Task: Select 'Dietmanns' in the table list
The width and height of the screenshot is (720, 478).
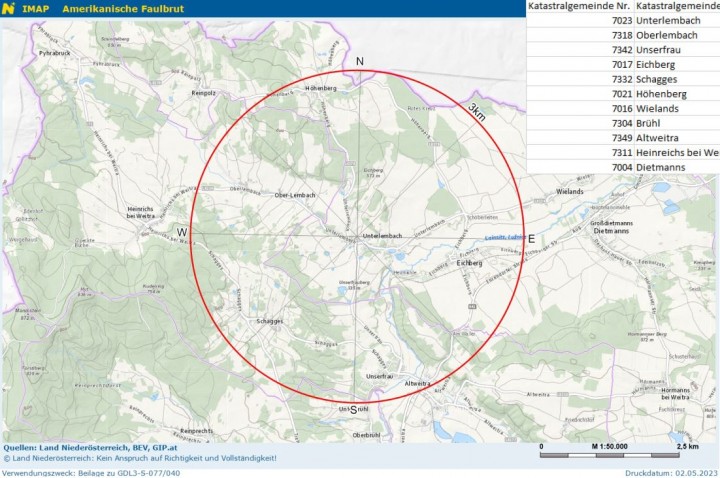Action: [x=661, y=168]
